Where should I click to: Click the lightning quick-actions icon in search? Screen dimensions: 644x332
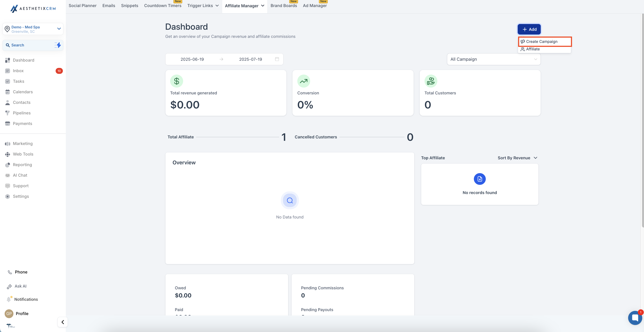[58, 45]
